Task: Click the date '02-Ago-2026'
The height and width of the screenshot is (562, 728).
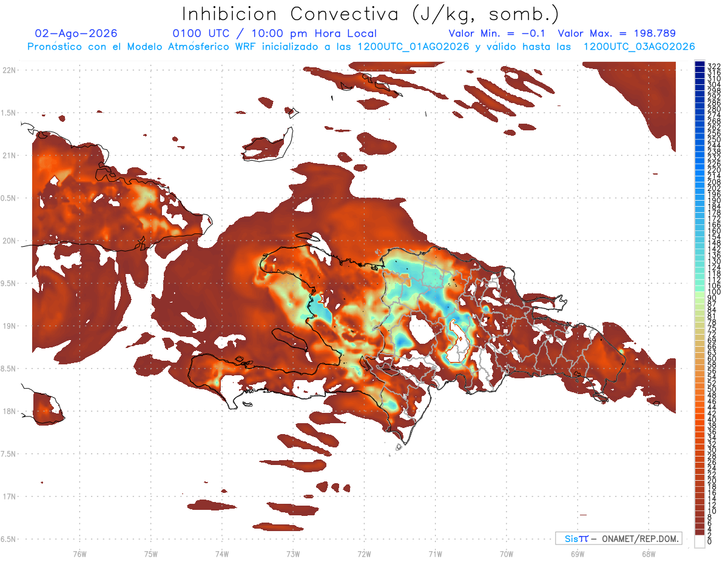Action: (76, 33)
